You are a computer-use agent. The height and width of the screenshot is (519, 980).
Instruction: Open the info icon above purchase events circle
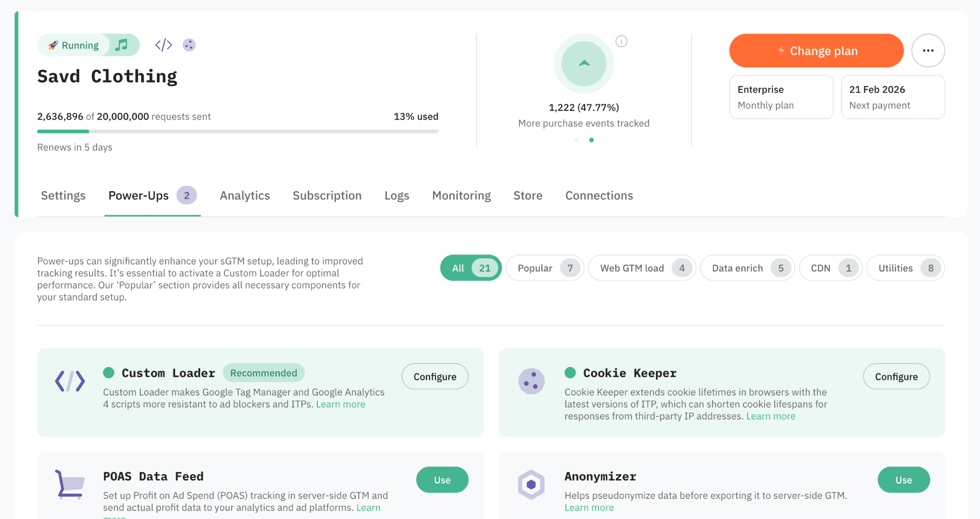621,41
